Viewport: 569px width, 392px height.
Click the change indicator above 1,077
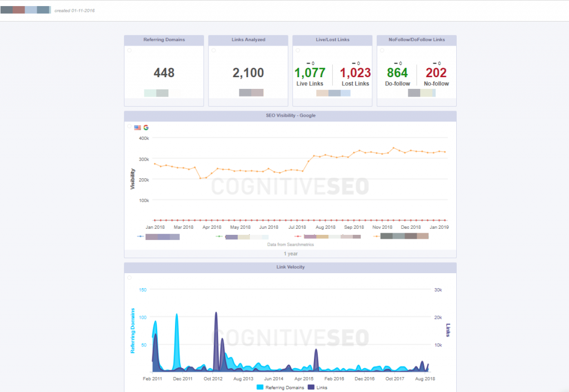(x=310, y=63)
